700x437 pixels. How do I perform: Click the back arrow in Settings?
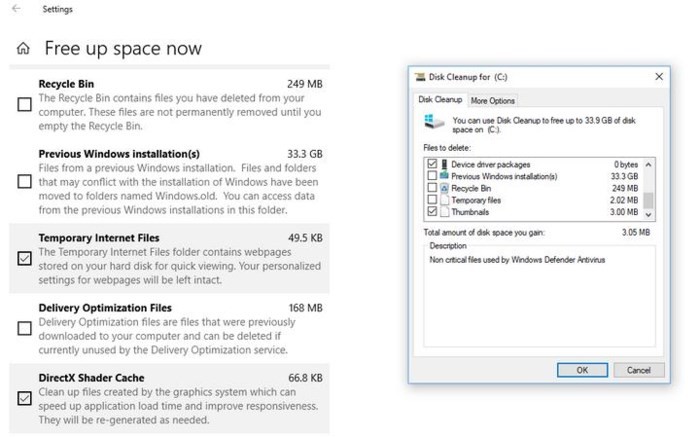coord(16,9)
